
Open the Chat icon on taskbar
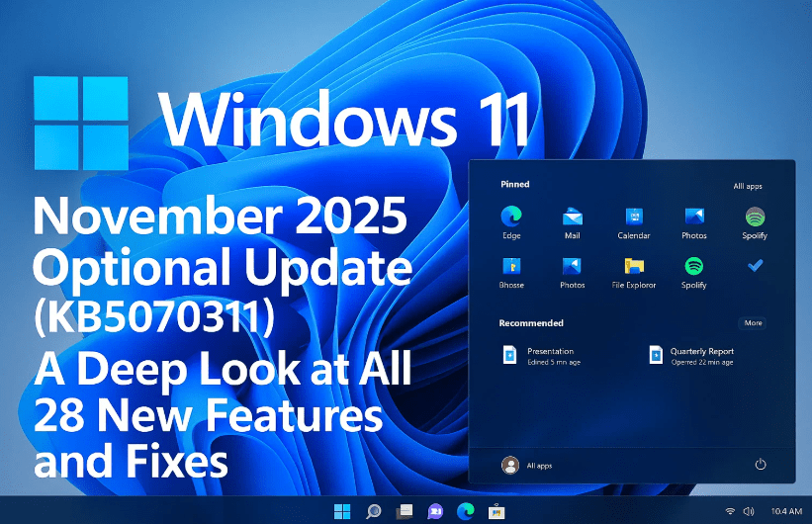[435, 511]
